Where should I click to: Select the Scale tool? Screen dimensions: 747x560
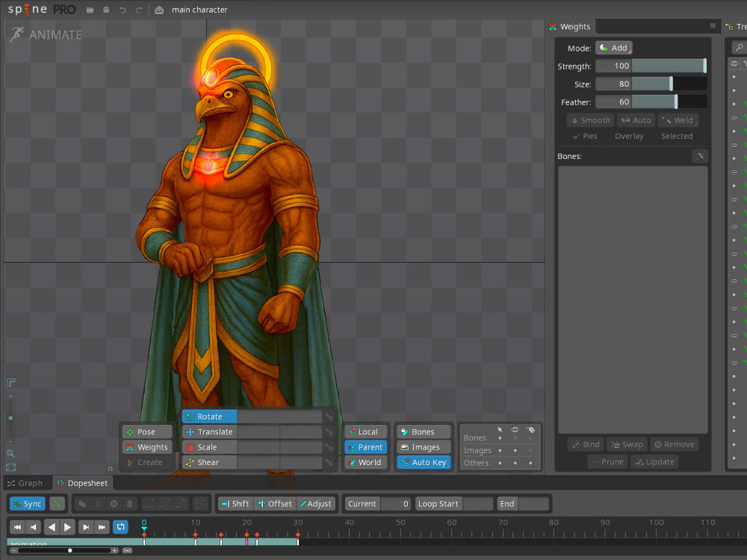pos(210,447)
